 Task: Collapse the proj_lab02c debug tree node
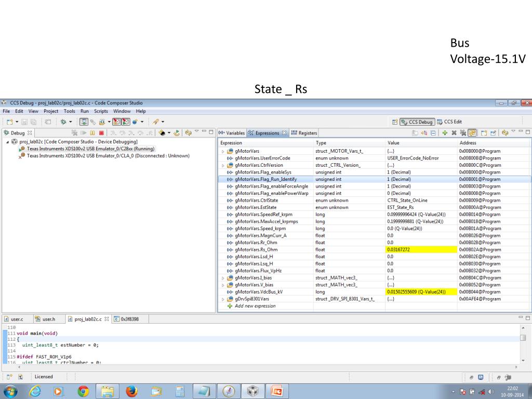point(7,142)
